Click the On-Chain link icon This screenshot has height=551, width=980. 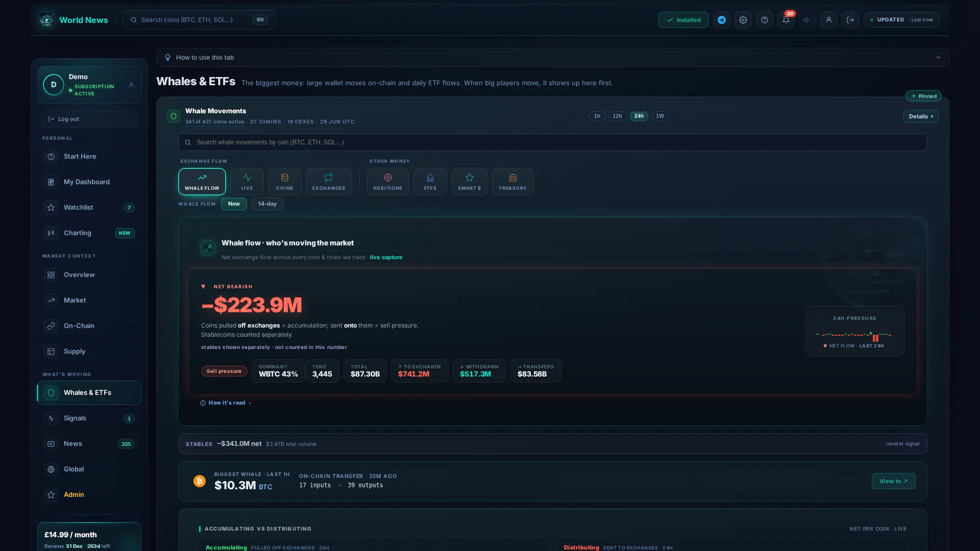[x=51, y=326]
